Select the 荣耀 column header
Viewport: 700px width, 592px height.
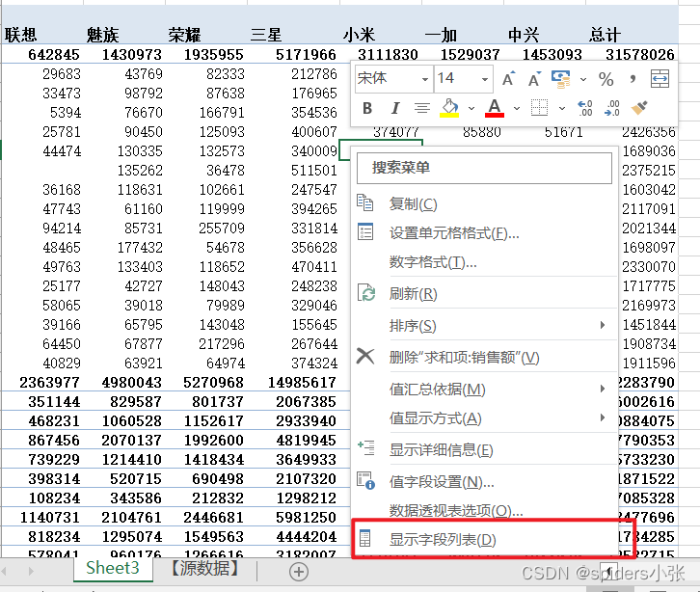point(184,35)
